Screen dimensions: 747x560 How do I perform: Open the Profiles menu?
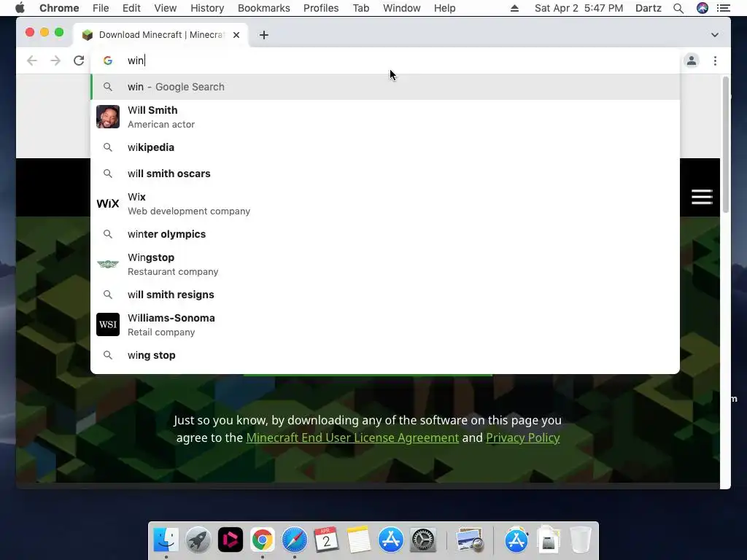[321, 8]
